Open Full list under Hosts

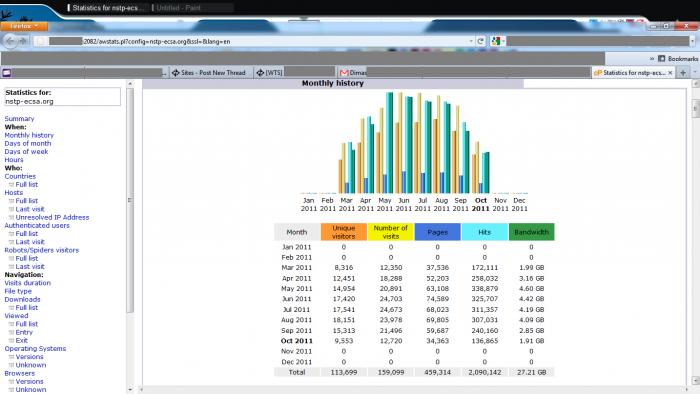27,201
